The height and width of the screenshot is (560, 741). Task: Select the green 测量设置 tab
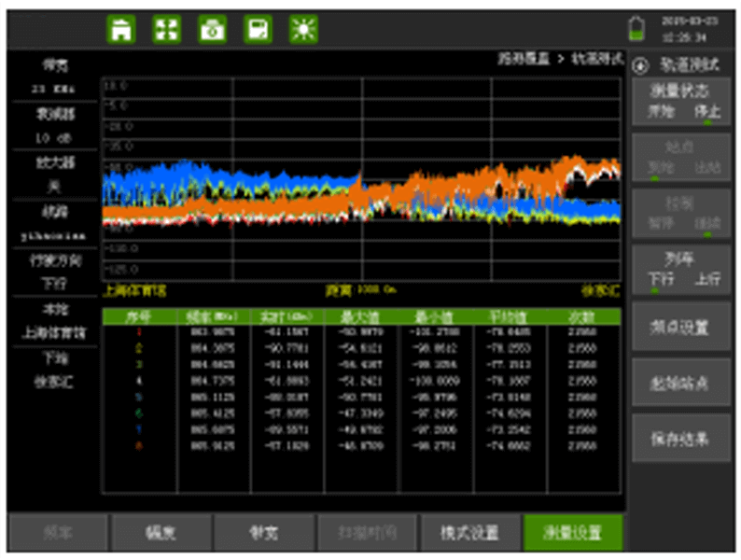coord(573,533)
